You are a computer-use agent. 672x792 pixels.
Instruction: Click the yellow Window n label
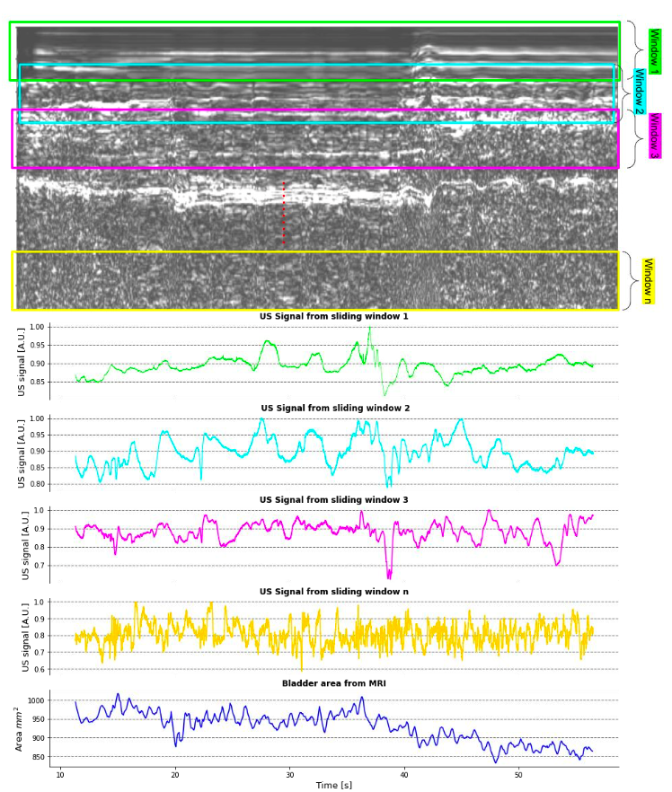coord(647,281)
